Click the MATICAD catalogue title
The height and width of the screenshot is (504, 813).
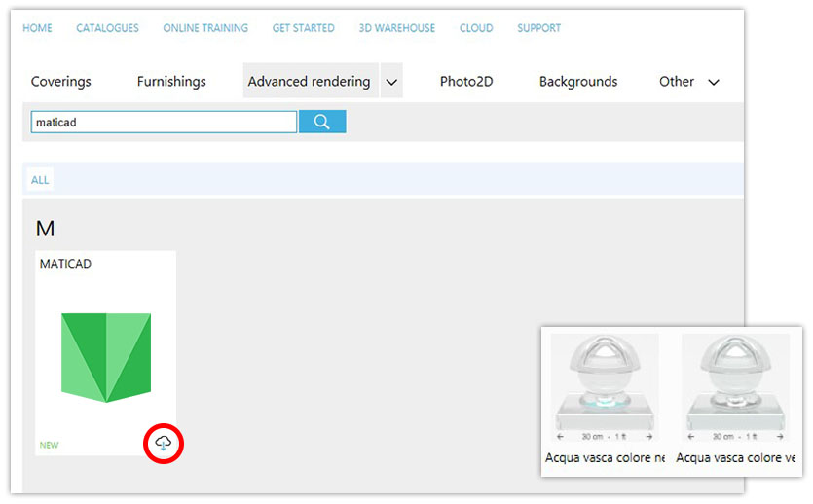[x=65, y=264]
